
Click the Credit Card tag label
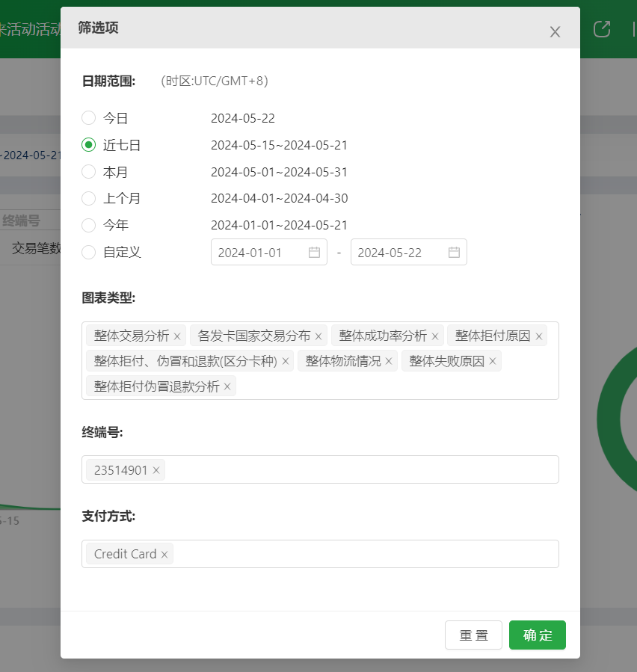125,554
